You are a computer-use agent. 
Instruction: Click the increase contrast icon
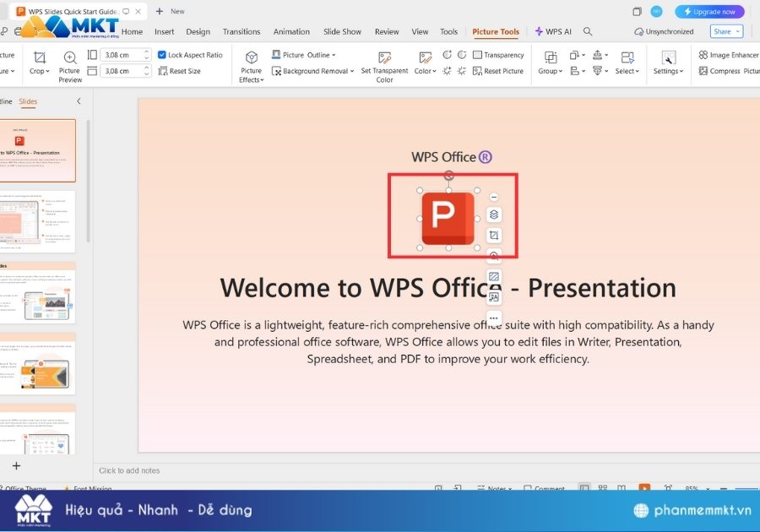click(x=447, y=54)
